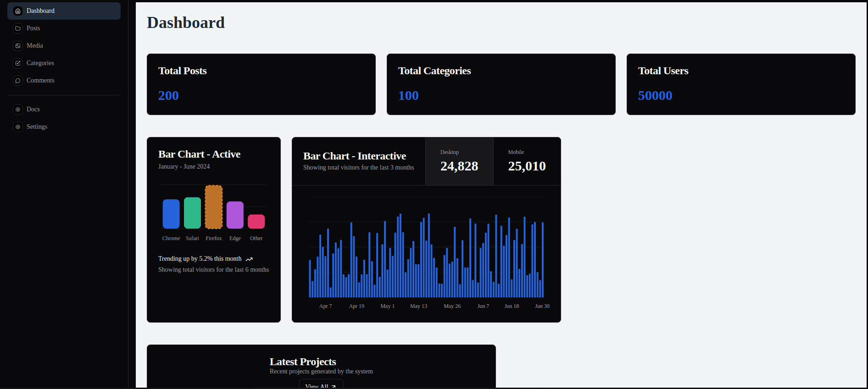Image resolution: width=868 pixels, height=389 pixels.
Task: Click the Jun 18 axis label
Action: (x=512, y=306)
